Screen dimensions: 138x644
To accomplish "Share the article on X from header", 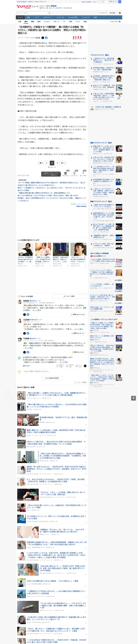I will 43,38.
